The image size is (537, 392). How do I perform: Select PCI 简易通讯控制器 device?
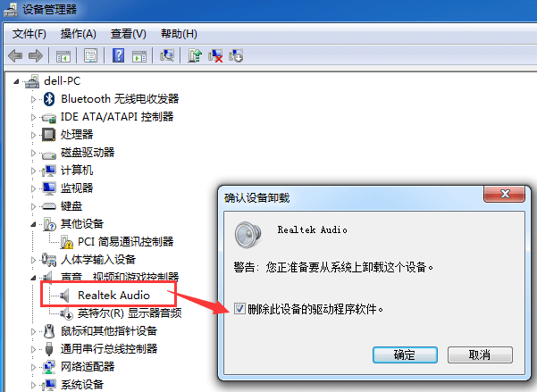click(125, 242)
